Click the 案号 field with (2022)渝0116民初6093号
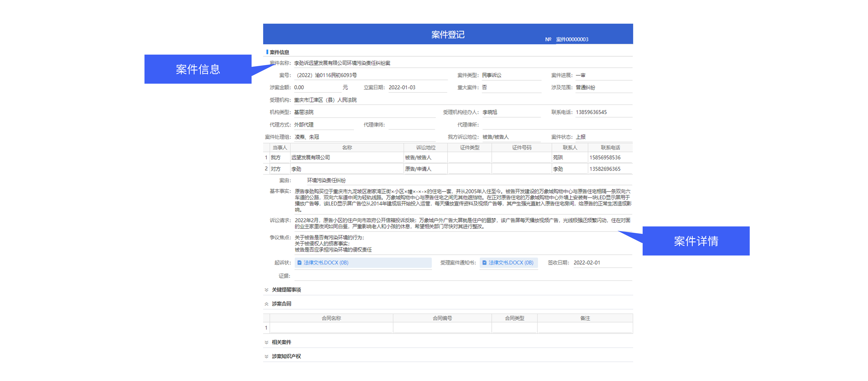 click(371, 75)
